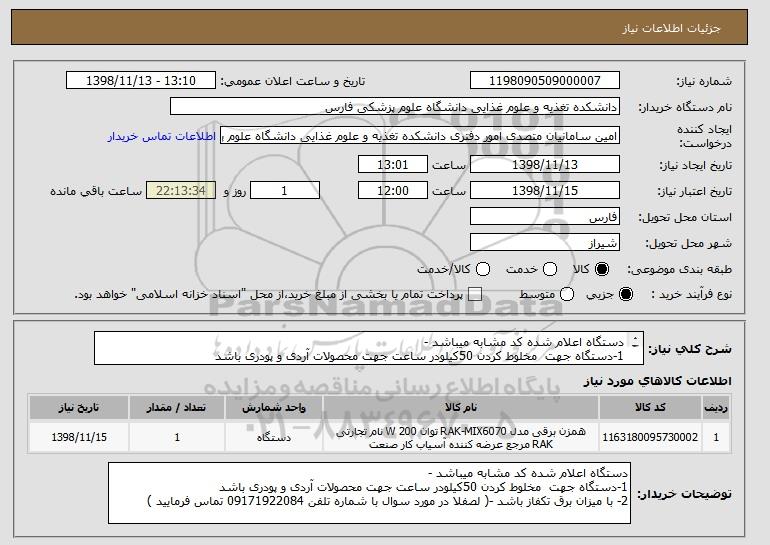Click the remaining time countdown 22:13:34
The height and width of the screenshot is (545, 770).
point(181,191)
